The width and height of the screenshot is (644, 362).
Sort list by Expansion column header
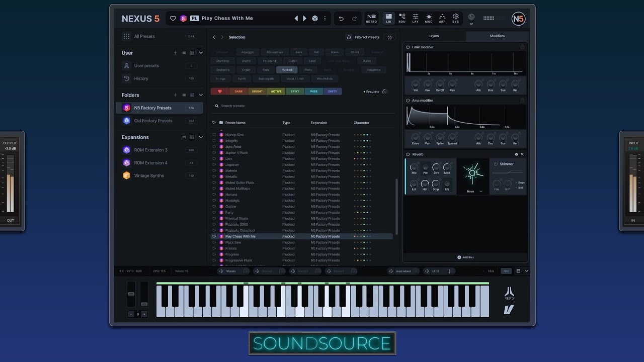pos(319,123)
